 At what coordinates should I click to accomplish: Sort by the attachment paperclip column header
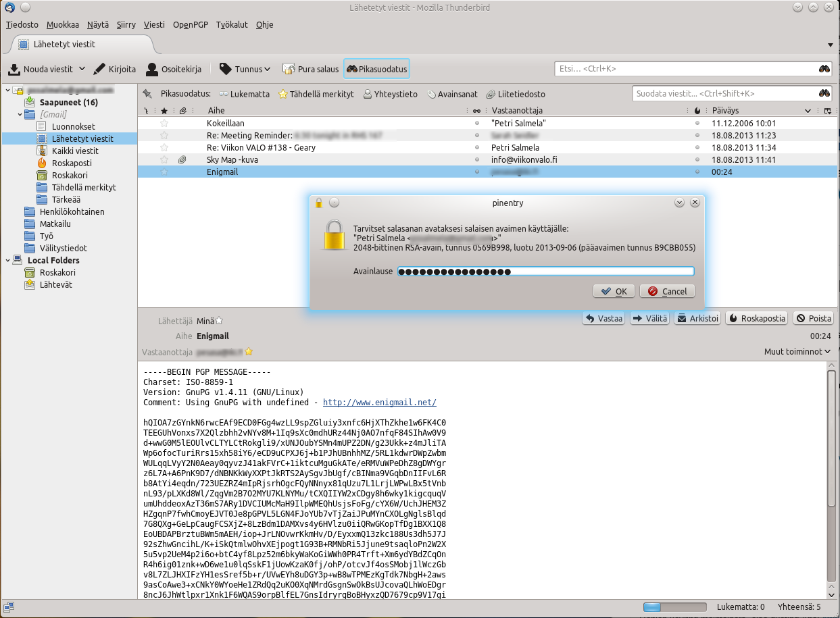pos(182,110)
